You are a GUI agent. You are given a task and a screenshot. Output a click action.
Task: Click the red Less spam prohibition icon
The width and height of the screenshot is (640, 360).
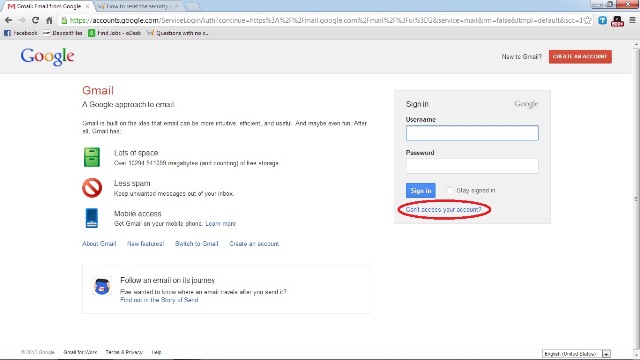(x=92, y=188)
